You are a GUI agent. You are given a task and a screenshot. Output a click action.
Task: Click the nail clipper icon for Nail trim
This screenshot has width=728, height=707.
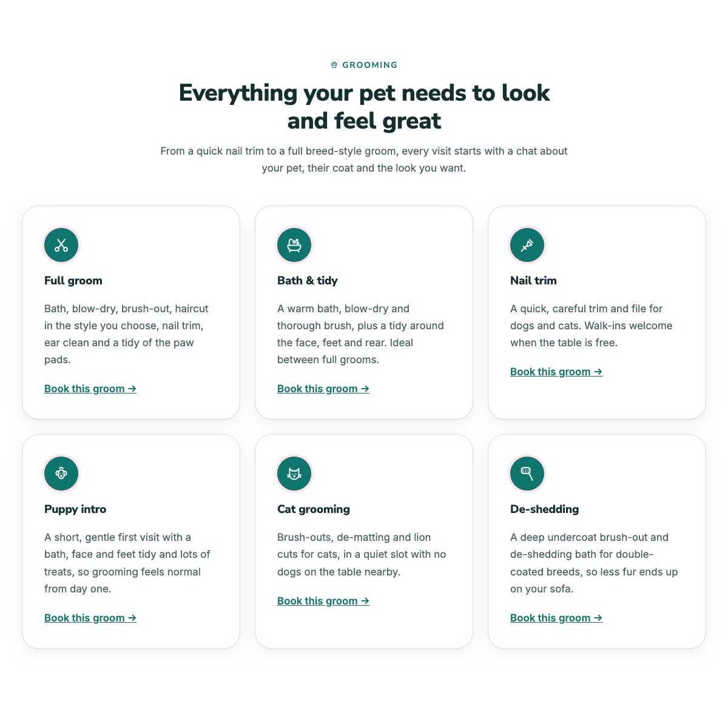pos(527,245)
